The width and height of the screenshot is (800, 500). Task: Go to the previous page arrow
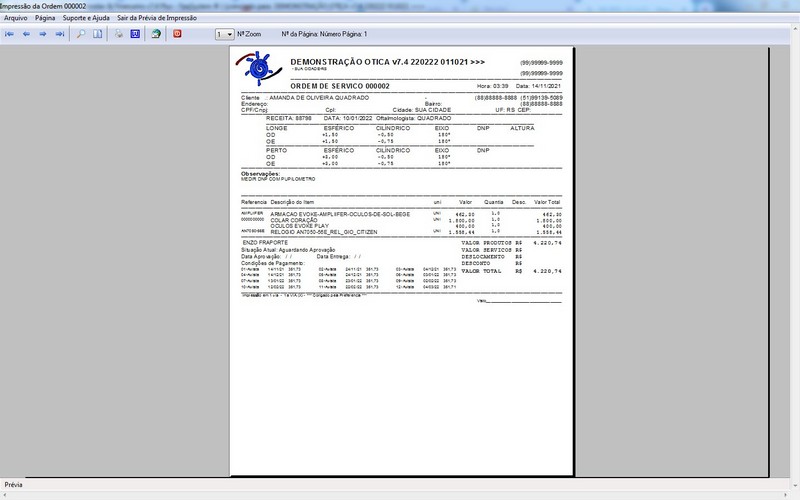(x=26, y=34)
